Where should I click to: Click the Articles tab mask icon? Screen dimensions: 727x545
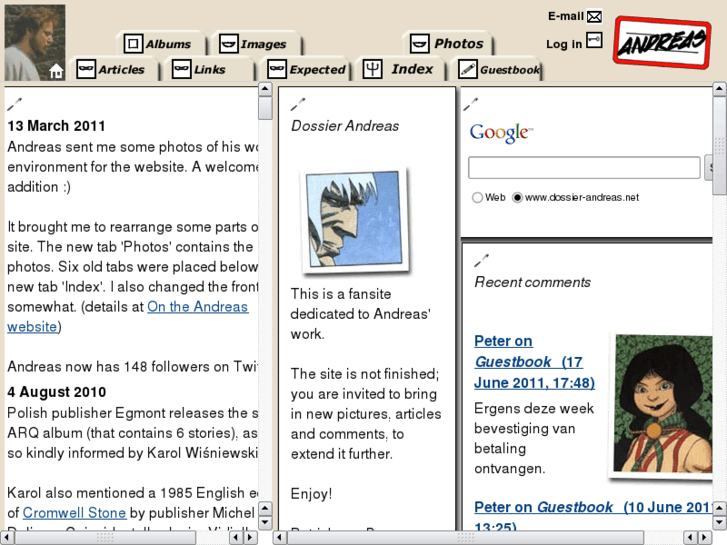pyautogui.click(x=86, y=69)
